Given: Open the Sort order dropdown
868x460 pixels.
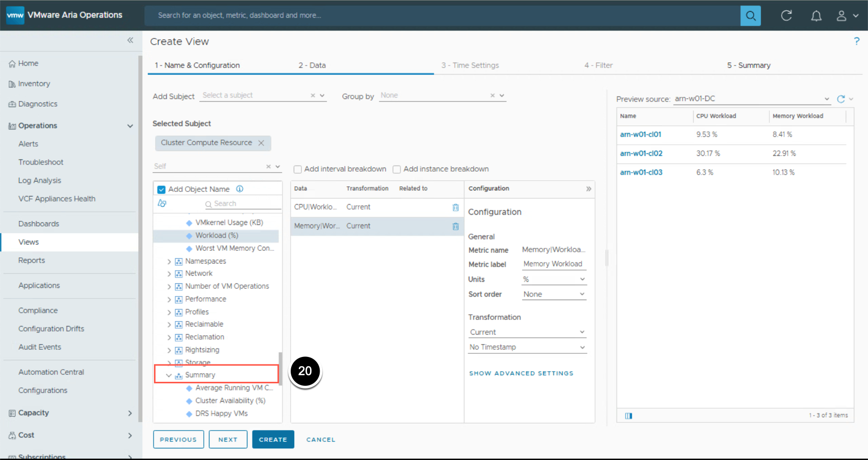Looking at the screenshot, I should point(553,294).
